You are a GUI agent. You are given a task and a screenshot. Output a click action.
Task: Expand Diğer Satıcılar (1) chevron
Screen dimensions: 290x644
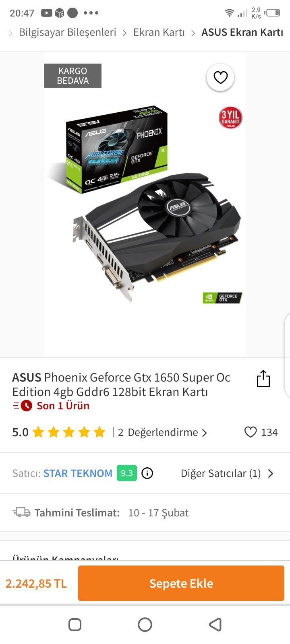(271, 473)
